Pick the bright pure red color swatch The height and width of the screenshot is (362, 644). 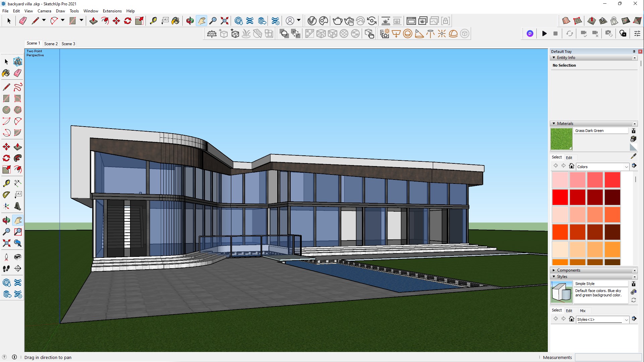[560, 197]
